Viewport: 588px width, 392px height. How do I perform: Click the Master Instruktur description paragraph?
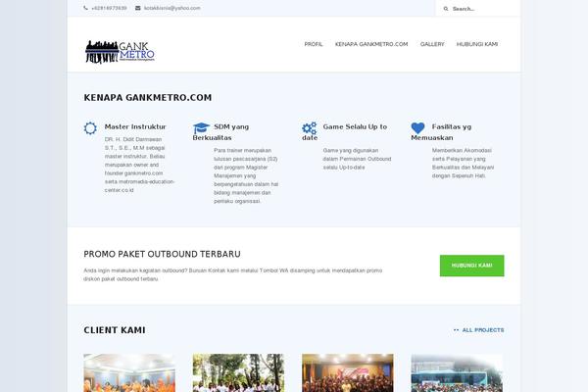pyautogui.click(x=139, y=165)
